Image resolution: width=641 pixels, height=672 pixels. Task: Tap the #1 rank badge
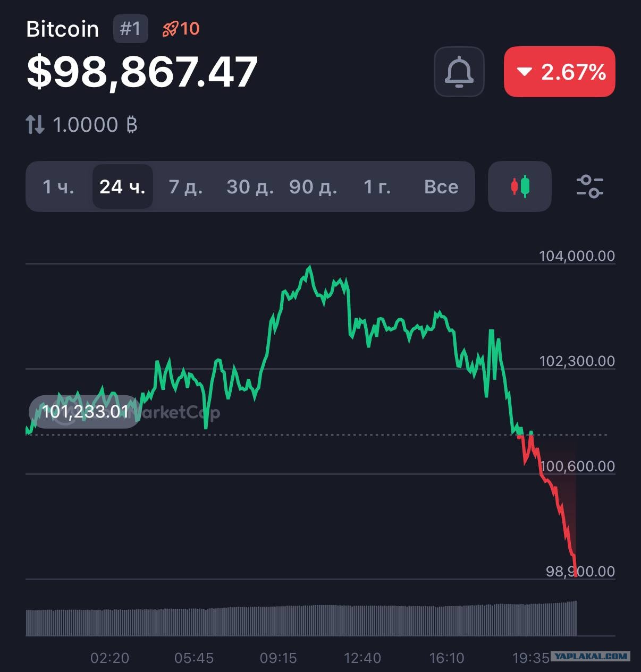130,29
